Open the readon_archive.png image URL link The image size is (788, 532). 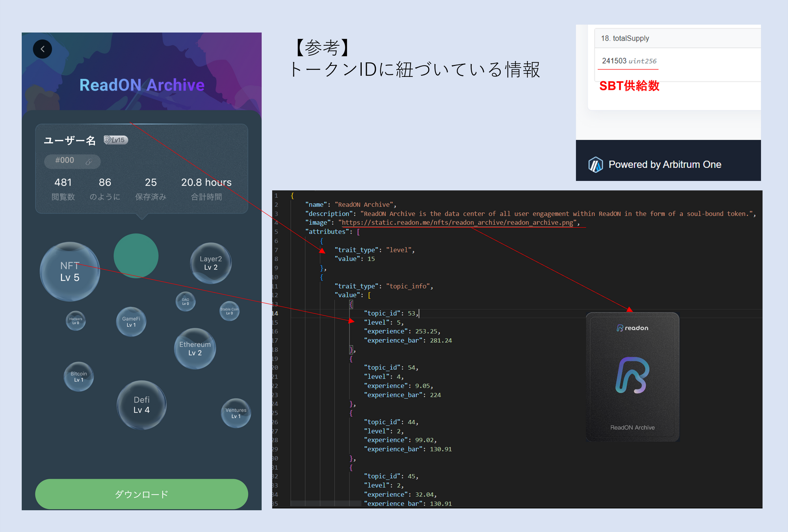click(x=457, y=223)
